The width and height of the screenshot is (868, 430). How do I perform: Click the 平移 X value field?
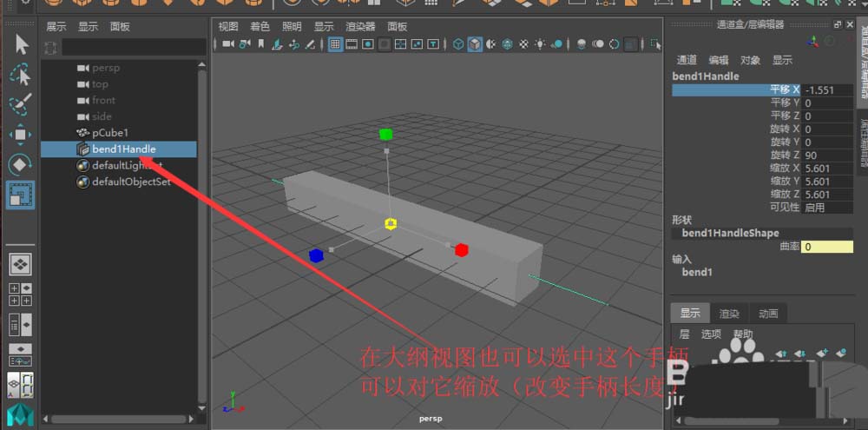827,89
